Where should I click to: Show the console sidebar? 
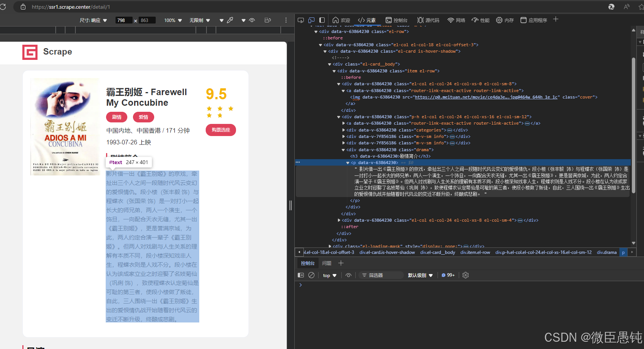click(x=300, y=275)
